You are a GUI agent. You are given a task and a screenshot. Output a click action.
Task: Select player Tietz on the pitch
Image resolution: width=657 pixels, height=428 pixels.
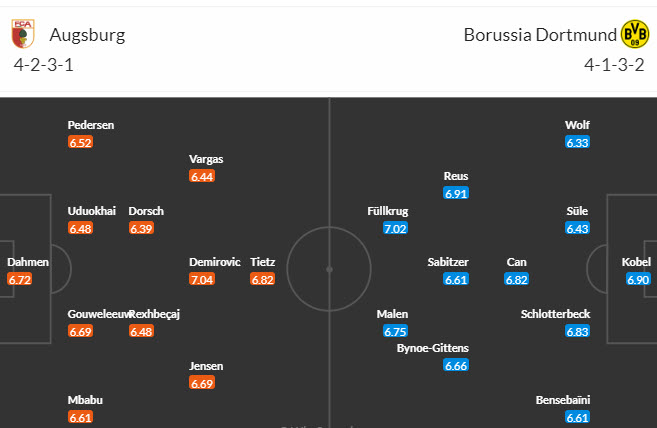(x=263, y=262)
